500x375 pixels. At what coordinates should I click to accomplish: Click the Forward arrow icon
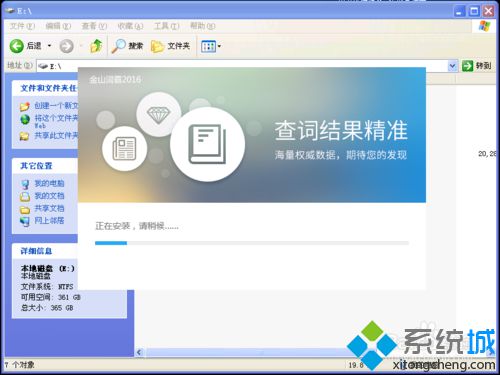coord(66,46)
